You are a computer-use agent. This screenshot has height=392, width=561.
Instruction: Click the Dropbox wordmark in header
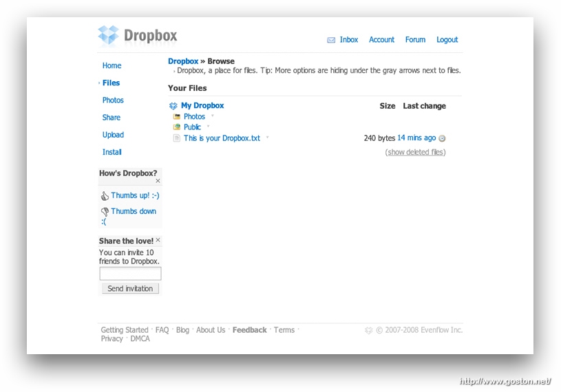point(150,36)
